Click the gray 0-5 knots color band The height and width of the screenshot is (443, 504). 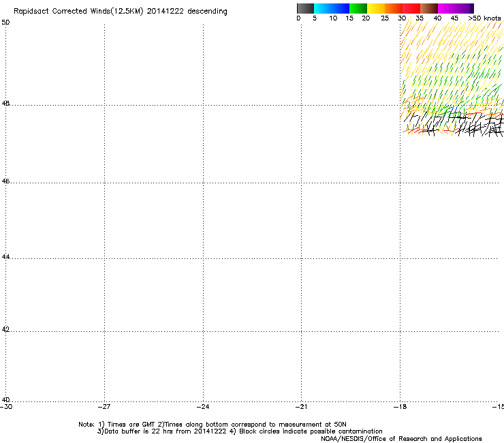click(x=305, y=8)
